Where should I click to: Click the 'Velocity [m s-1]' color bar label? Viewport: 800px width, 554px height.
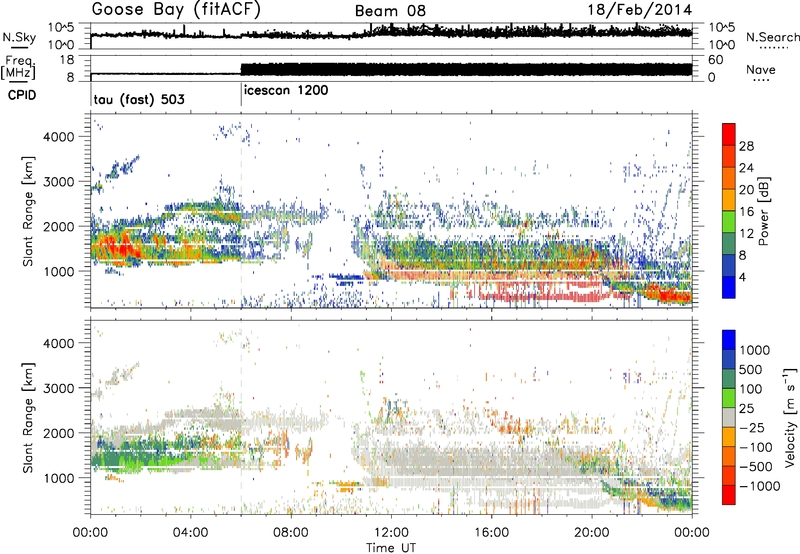point(790,417)
